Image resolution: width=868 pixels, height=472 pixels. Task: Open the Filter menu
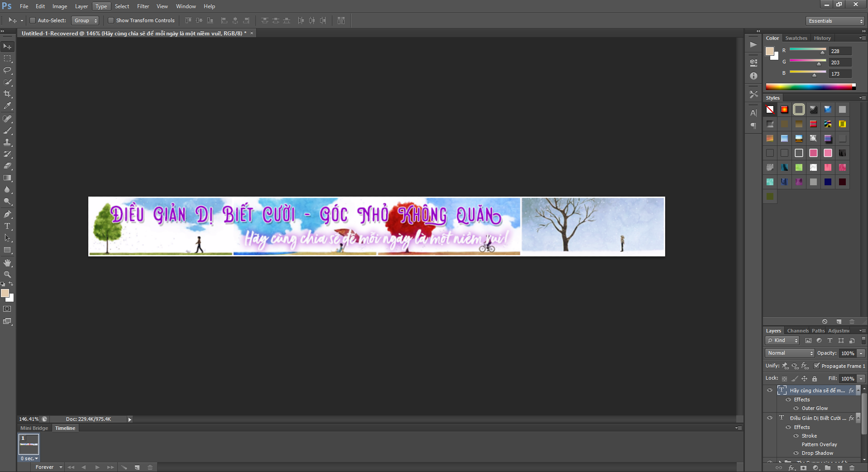pos(143,6)
